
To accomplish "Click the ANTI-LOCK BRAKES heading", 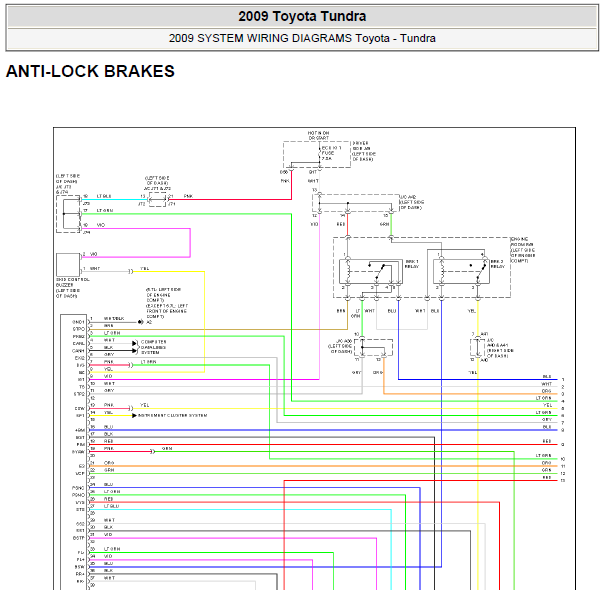I will tap(90, 71).
